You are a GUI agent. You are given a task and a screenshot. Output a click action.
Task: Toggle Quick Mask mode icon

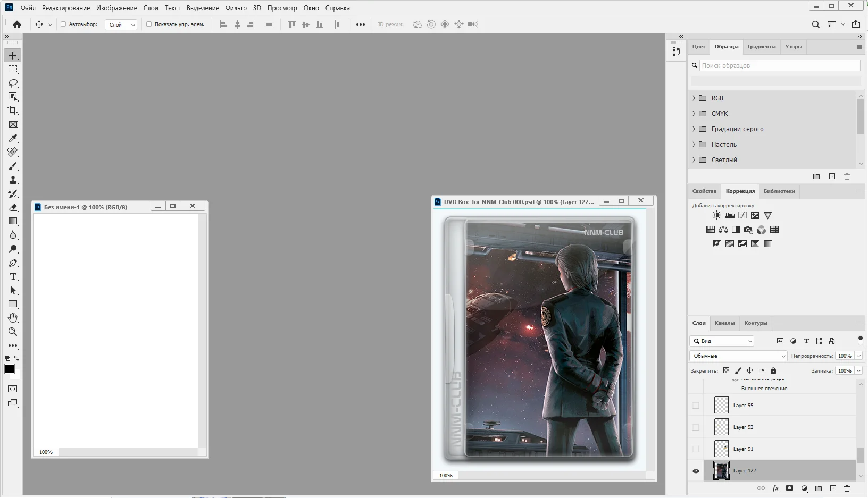click(13, 389)
